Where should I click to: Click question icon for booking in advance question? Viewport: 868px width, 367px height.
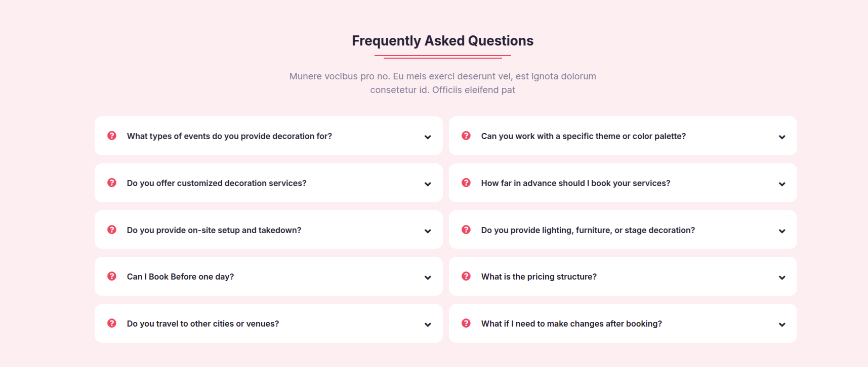point(466,182)
